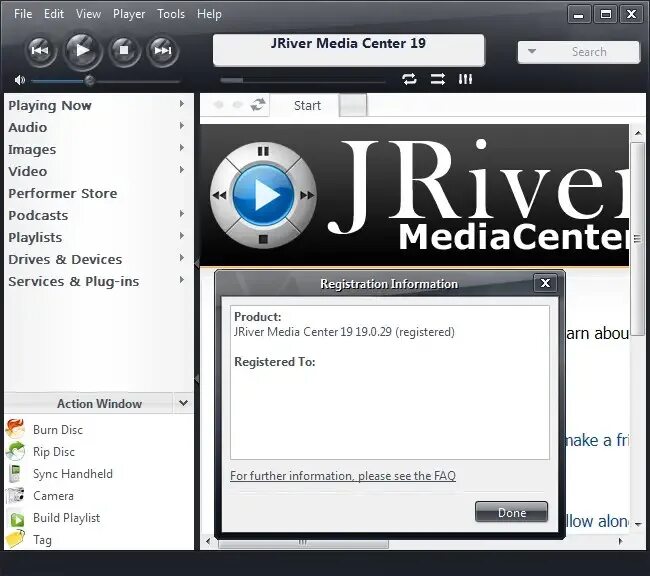Expand the Audio section arrow

[182, 125]
